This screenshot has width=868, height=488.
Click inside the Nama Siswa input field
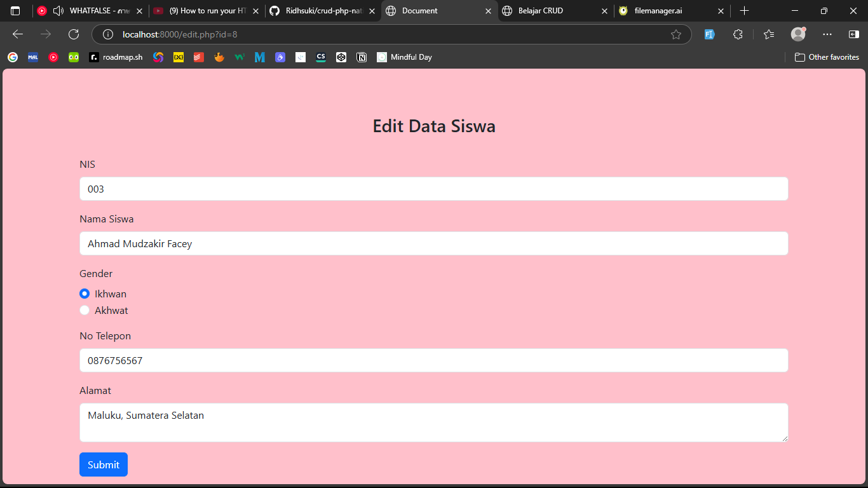(434, 243)
